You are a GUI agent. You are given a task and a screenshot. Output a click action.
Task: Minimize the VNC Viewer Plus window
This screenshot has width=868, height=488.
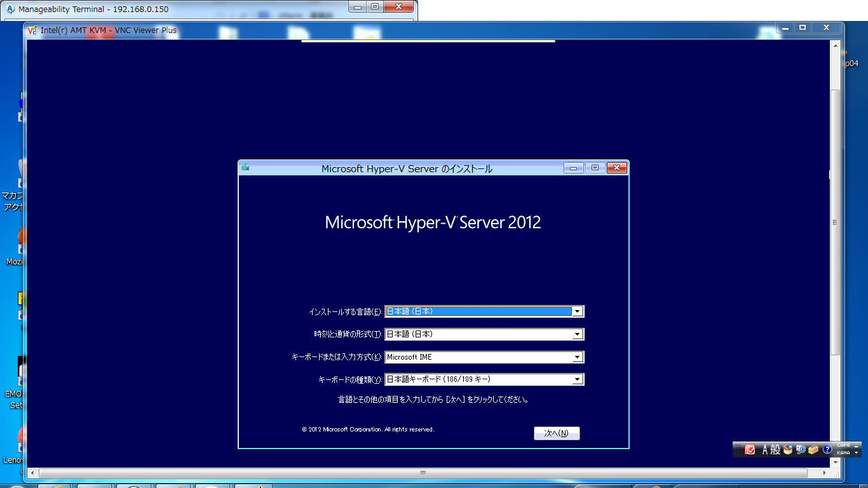(785, 28)
